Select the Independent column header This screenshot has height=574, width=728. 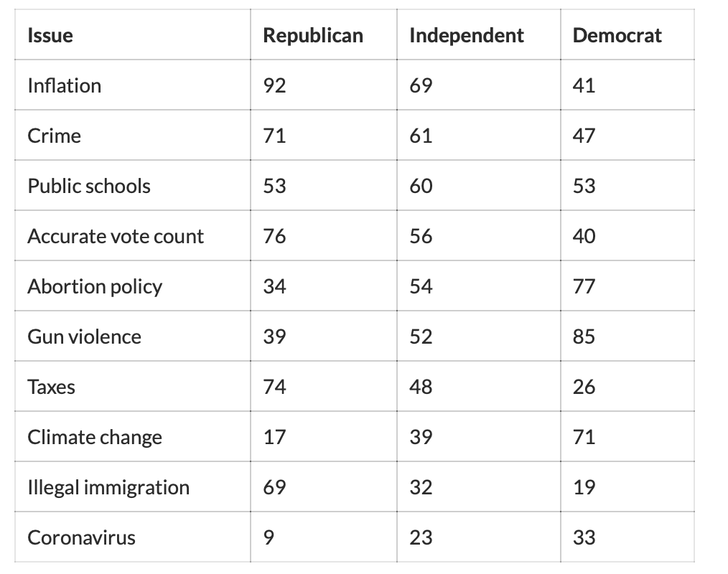pyautogui.click(x=467, y=35)
